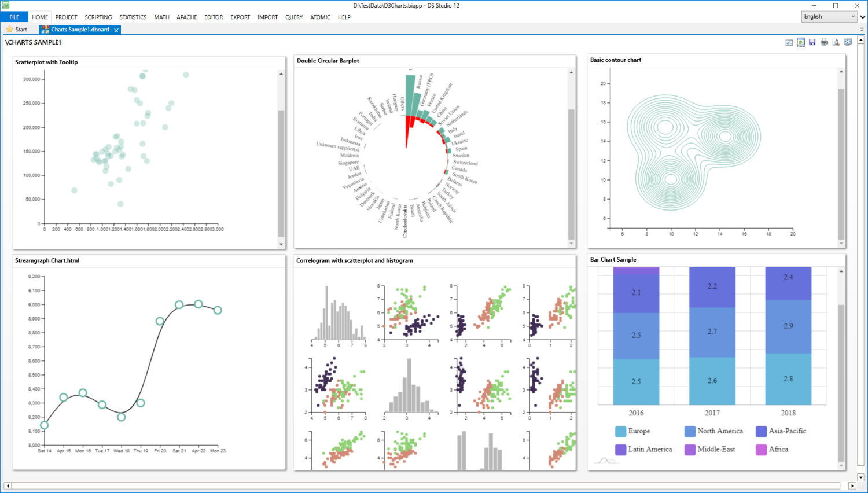The width and height of the screenshot is (868, 493).
Task: Print the dashboard using the printer icon
Action: [x=824, y=42]
